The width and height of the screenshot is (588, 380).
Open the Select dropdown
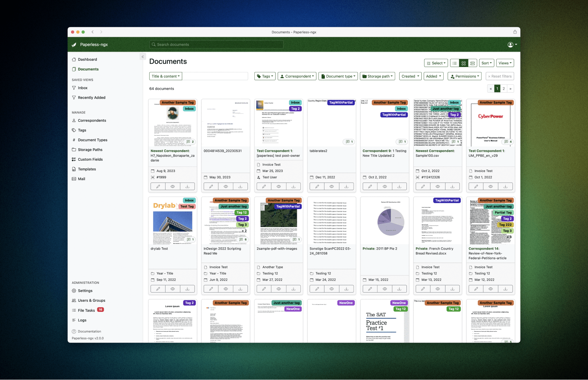point(436,63)
